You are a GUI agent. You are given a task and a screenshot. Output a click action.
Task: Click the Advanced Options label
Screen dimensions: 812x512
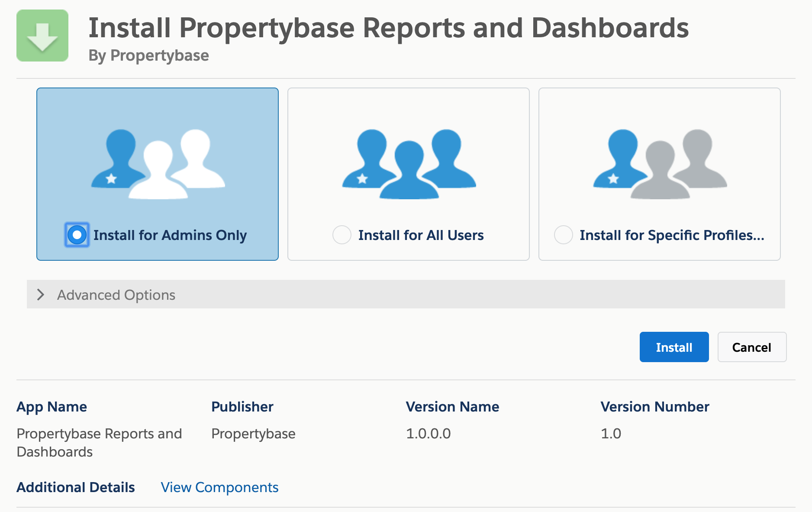tap(116, 295)
